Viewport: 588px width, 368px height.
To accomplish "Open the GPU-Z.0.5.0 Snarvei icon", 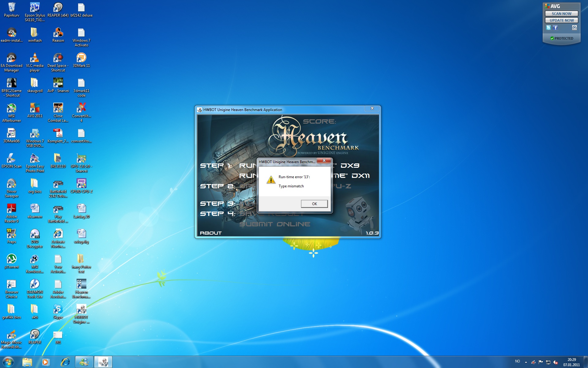I will click(x=81, y=163).
